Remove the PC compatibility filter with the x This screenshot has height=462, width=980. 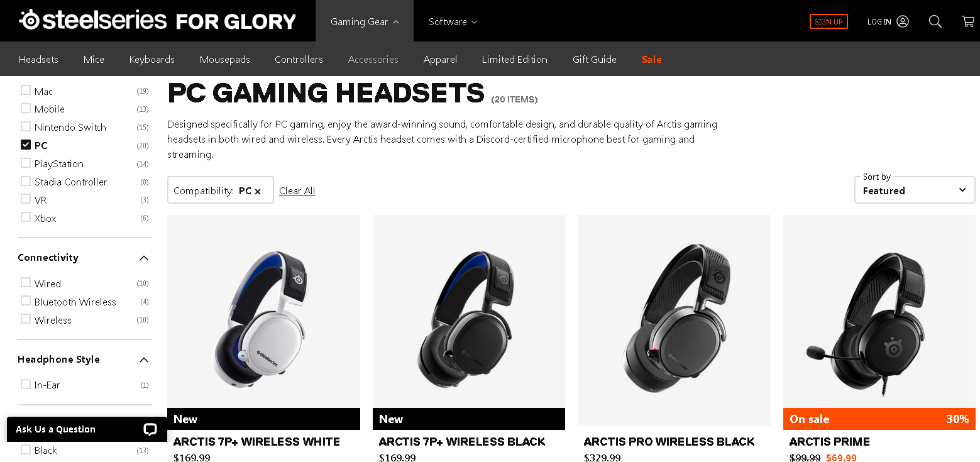pos(258,191)
